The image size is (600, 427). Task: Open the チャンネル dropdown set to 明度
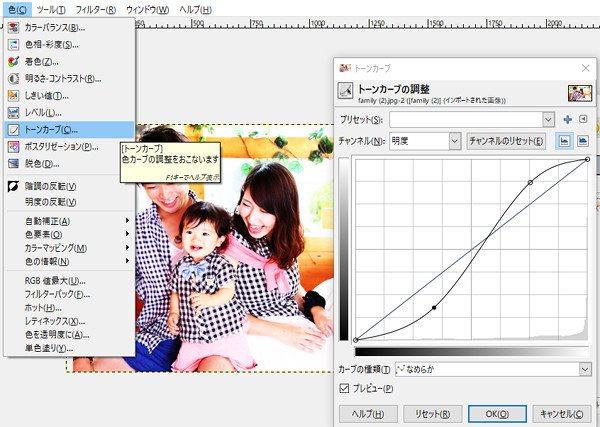[x=455, y=142]
